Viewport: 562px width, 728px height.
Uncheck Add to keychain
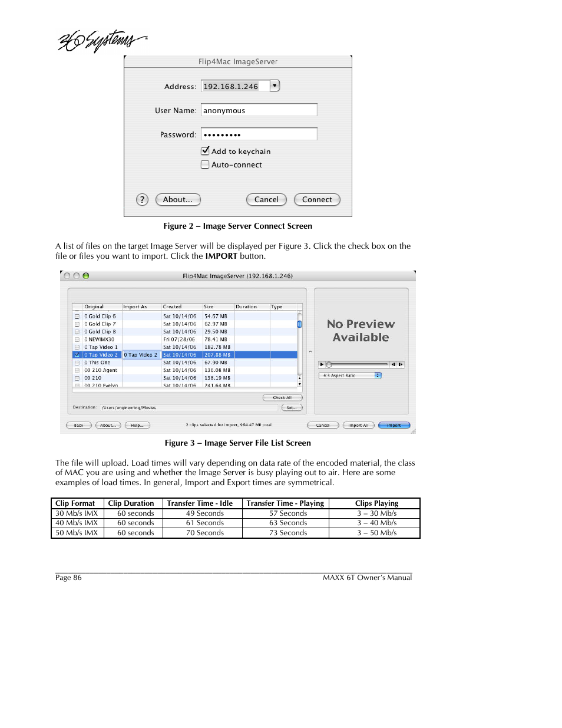point(205,151)
